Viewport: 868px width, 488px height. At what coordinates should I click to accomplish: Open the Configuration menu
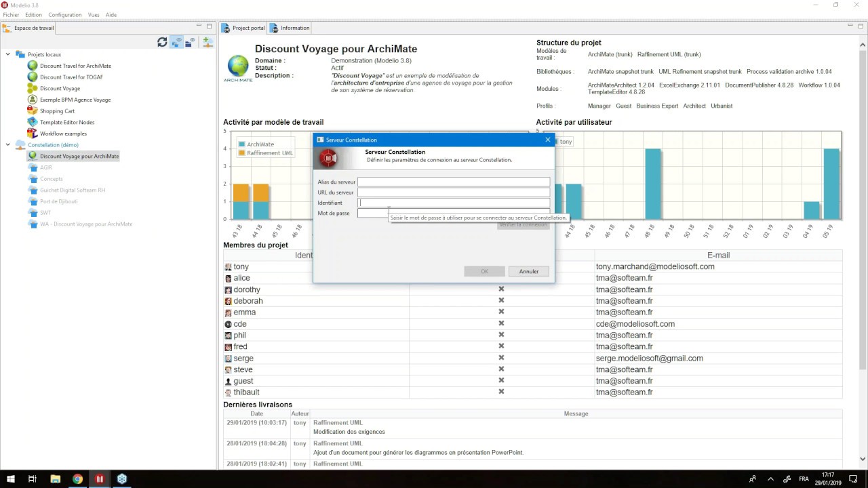[x=65, y=15]
